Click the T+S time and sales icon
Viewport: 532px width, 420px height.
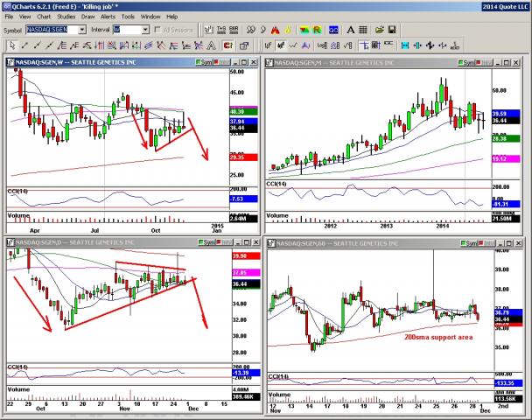coord(221,30)
